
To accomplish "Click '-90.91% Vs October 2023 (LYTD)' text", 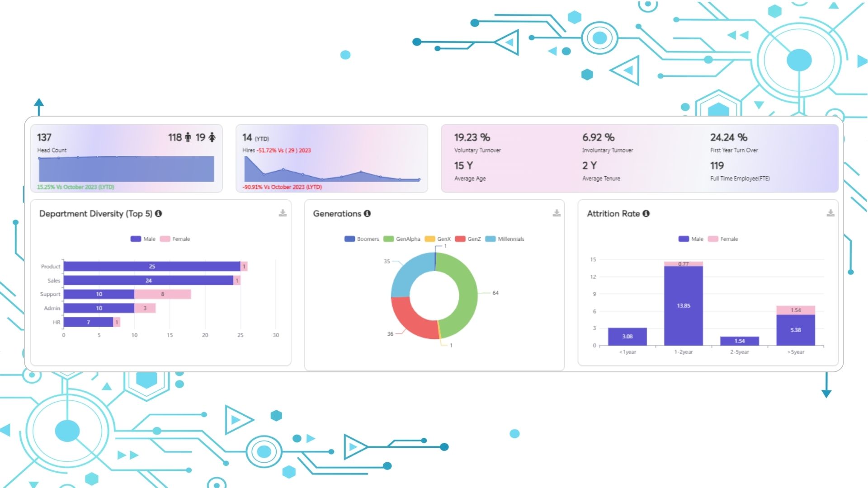I will pyautogui.click(x=282, y=187).
